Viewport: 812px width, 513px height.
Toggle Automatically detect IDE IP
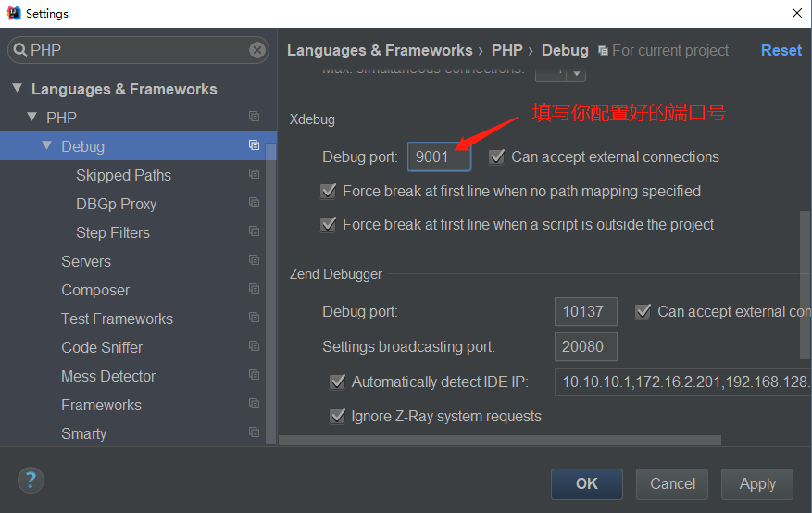(x=337, y=382)
